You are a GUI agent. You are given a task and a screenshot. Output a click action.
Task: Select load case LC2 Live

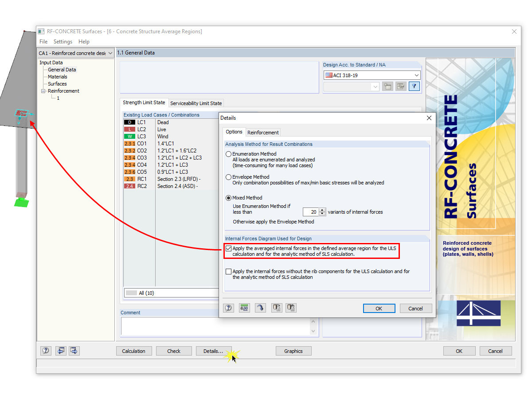coord(171,129)
